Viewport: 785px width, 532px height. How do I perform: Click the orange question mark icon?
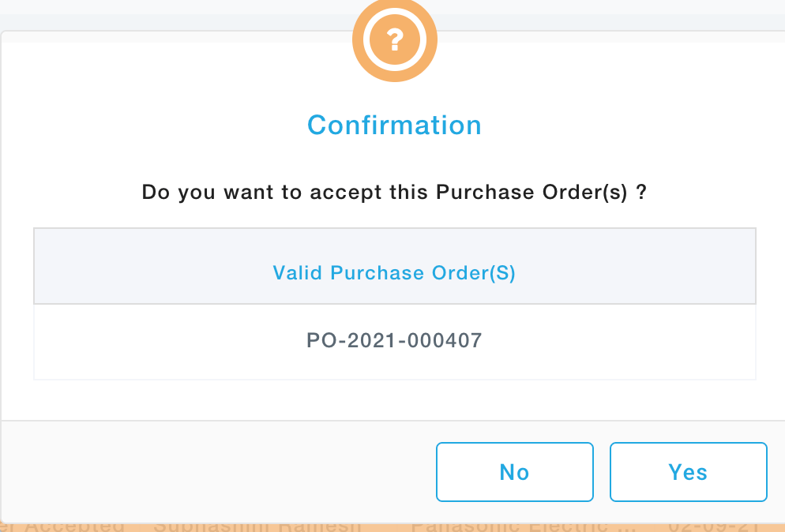tap(394, 38)
